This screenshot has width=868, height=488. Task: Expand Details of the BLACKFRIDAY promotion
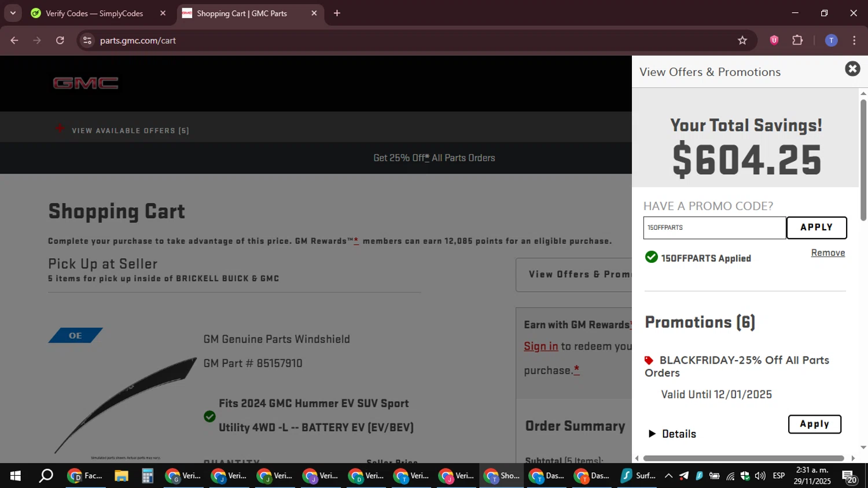672,434
